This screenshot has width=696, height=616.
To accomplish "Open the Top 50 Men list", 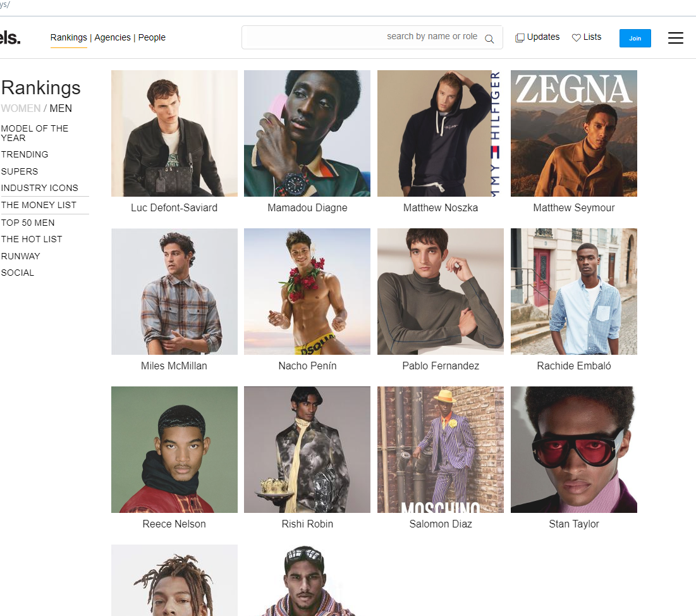I will [28, 223].
